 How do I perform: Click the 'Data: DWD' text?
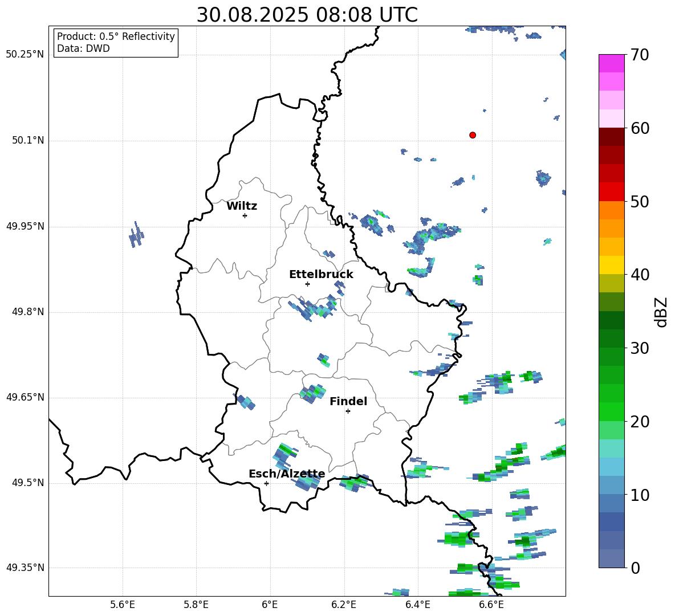point(83,48)
